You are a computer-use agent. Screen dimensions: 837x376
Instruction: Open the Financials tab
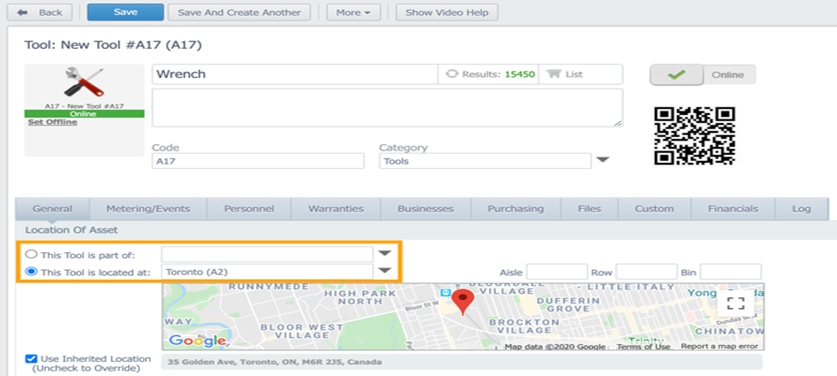pos(733,209)
